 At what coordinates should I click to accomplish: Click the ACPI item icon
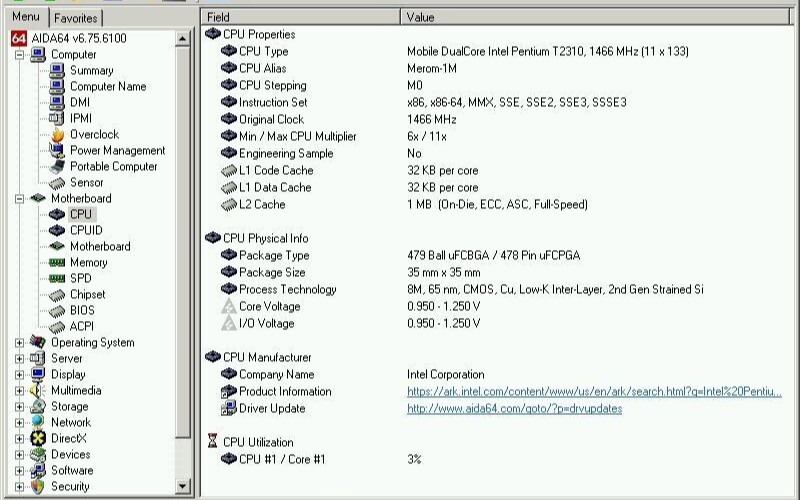pos(57,327)
